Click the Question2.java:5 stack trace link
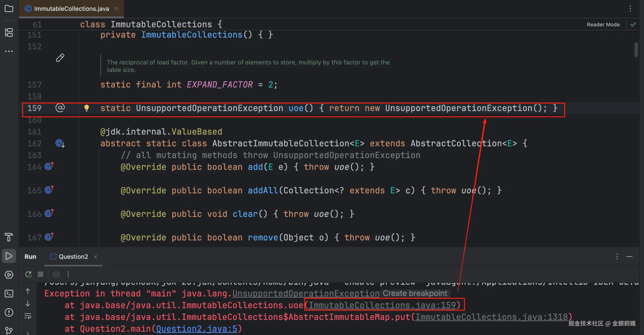Image resolution: width=644 pixels, height=335 pixels. click(x=197, y=329)
